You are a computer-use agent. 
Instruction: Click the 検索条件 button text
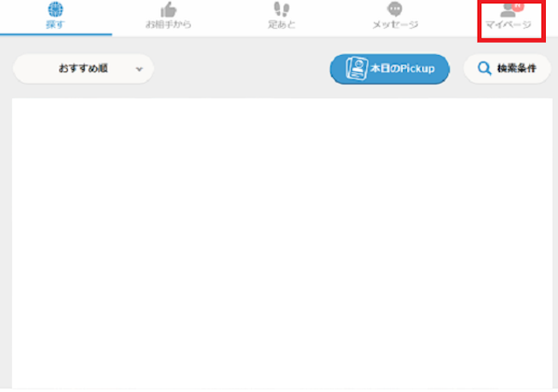pos(516,68)
